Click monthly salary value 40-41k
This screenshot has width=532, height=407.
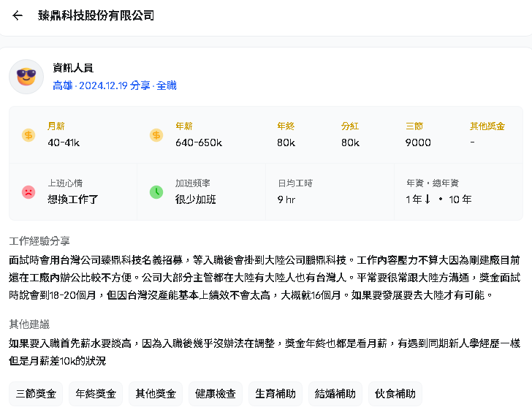64,142
